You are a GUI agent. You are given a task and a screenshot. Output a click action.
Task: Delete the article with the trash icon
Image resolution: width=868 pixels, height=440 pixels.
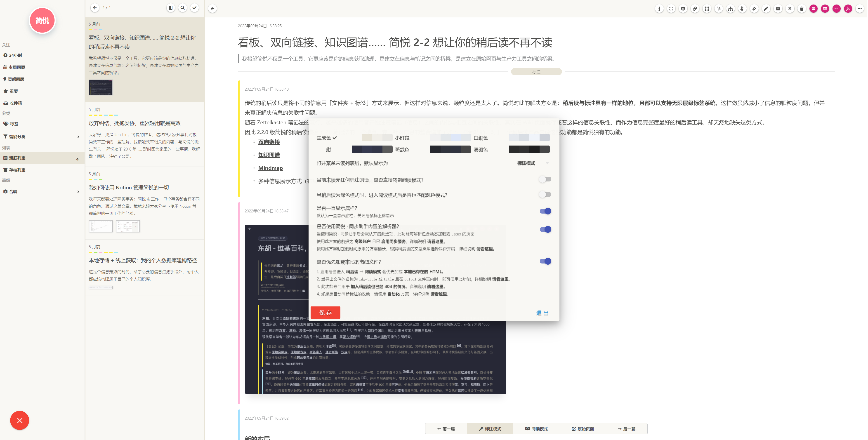(802, 9)
